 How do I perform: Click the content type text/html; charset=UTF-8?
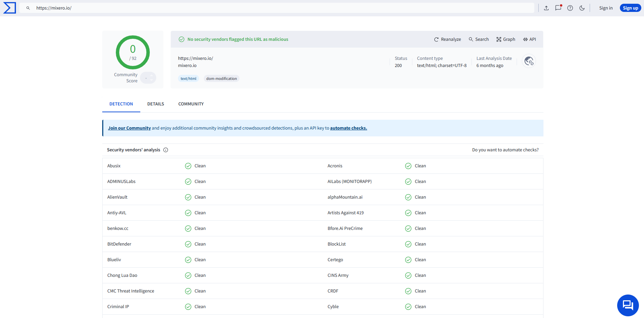point(442,66)
